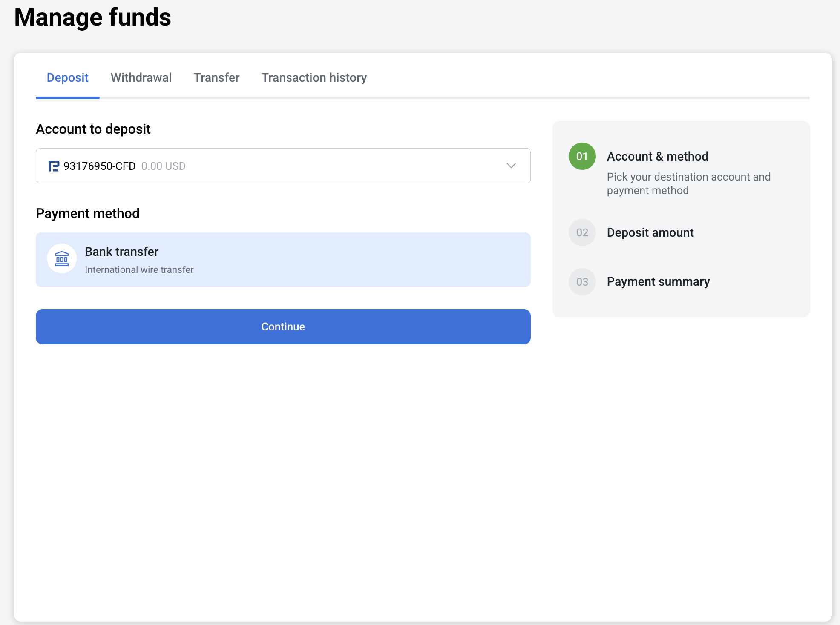Image resolution: width=840 pixels, height=625 pixels.
Task: Click the account logo beside 93176950-CFD
Action: [x=54, y=166]
